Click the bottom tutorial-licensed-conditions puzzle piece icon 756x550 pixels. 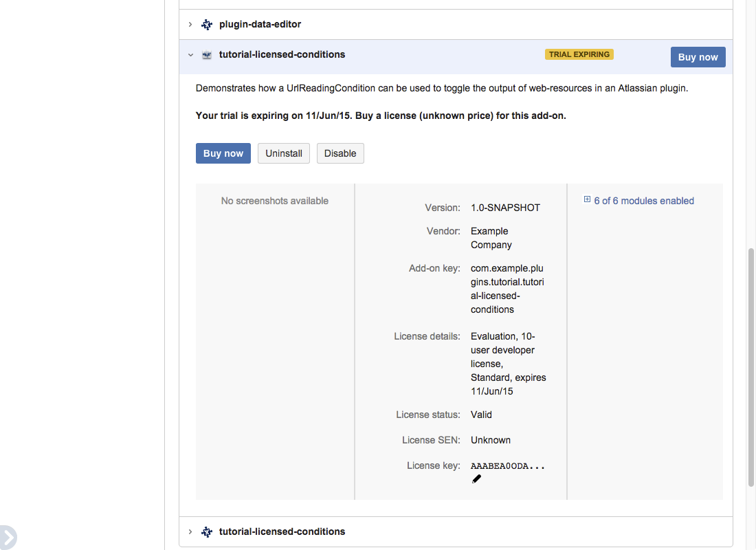pyautogui.click(x=207, y=532)
